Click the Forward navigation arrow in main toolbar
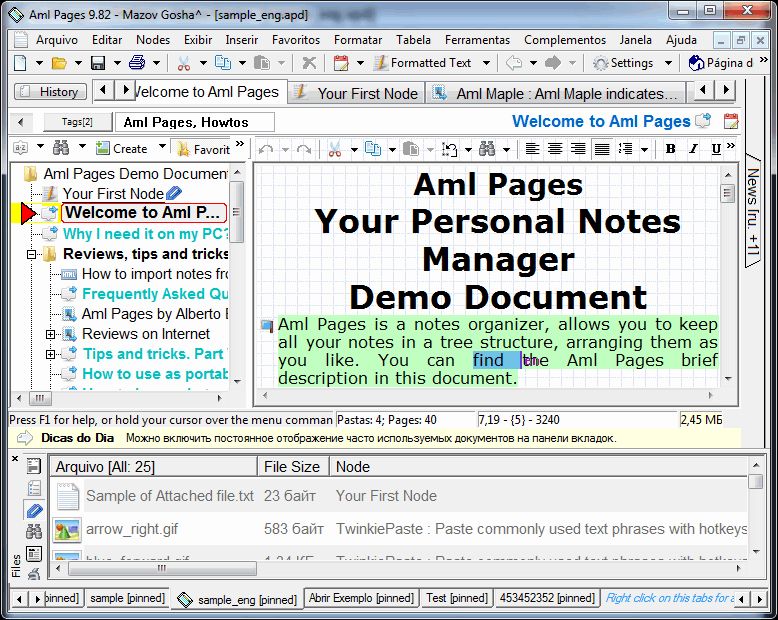The height and width of the screenshot is (620, 778). click(553, 63)
